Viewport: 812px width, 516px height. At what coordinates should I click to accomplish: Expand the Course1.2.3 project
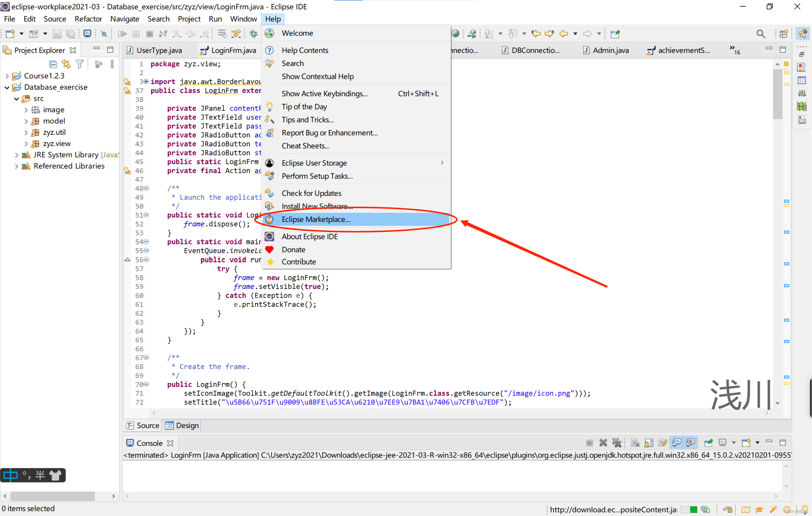7,76
